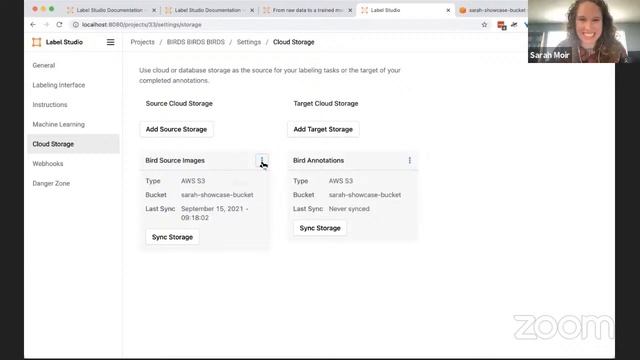Open Instructions settings
The image size is (640, 360).
coord(73,104)
